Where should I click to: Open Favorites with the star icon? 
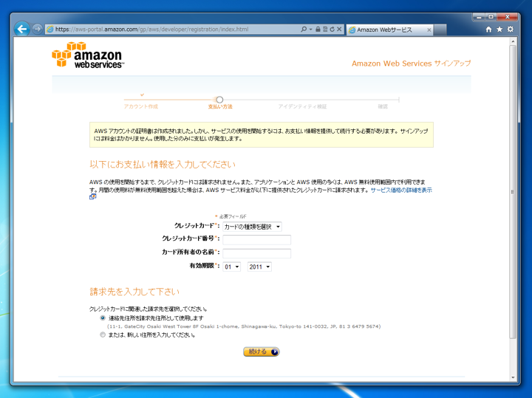tap(499, 29)
